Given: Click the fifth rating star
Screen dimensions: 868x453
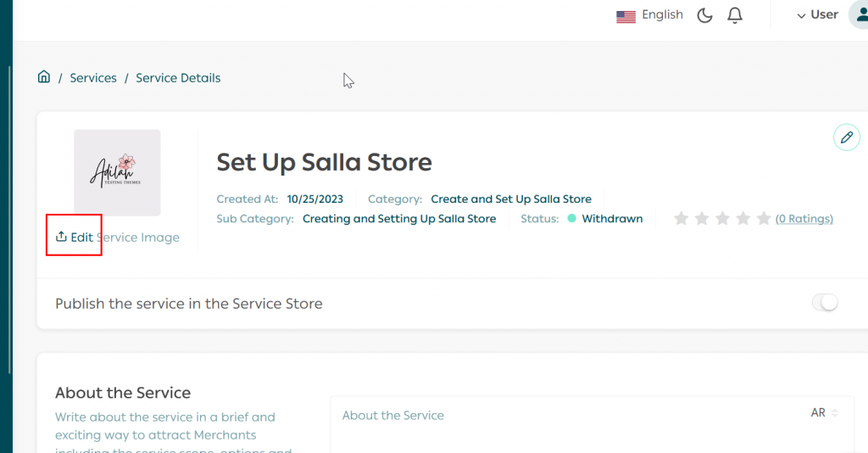Looking at the screenshot, I should tap(763, 219).
